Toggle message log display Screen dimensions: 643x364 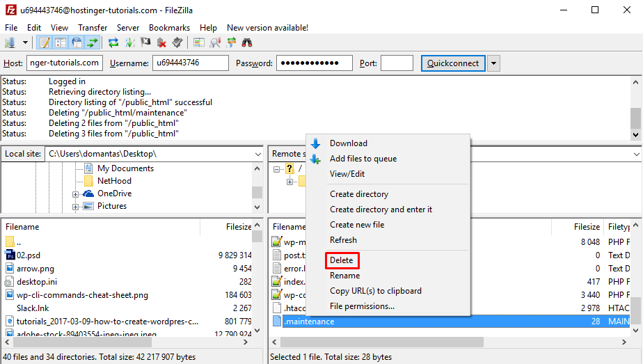[45, 42]
